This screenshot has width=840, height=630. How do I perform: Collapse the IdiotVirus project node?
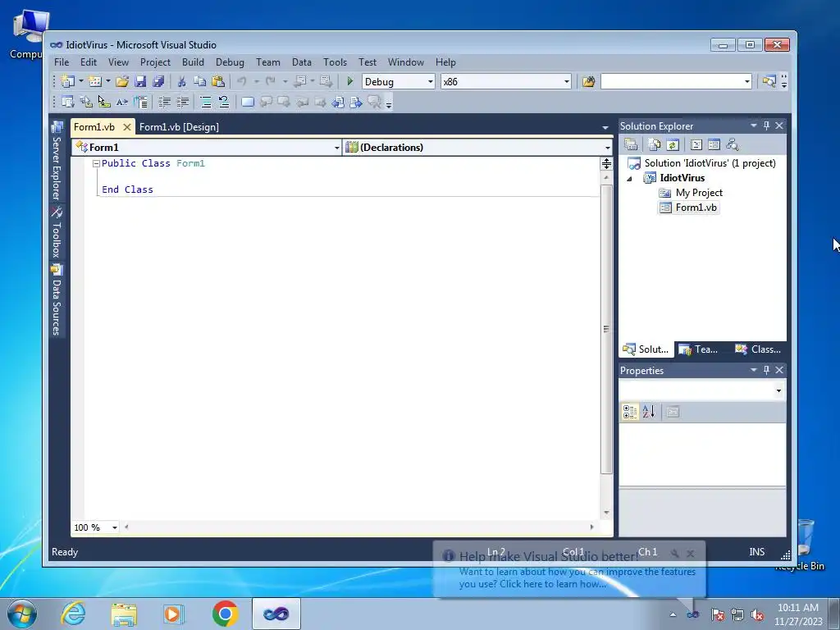[x=630, y=178]
